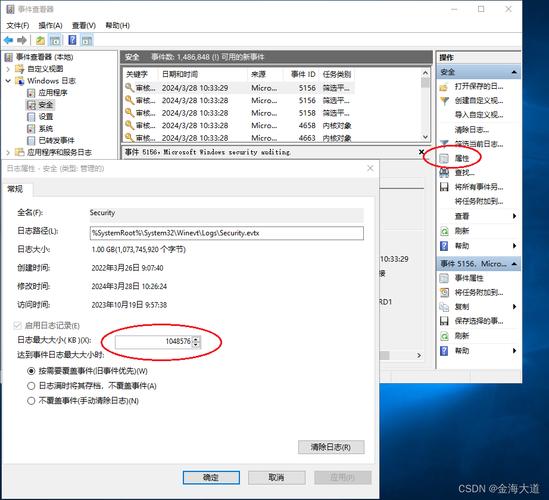Screen dimensions: 549x500
Task: Click the 日志最大大小(KB) input field
Action: point(154,341)
